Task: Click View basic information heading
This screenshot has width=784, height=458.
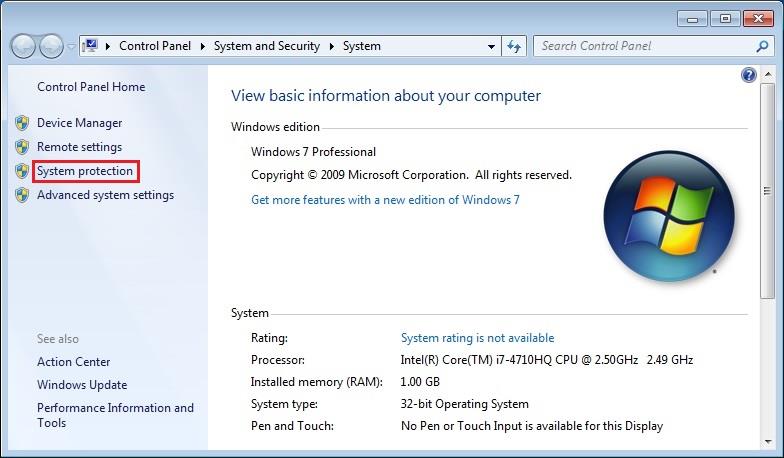Action: [386, 96]
